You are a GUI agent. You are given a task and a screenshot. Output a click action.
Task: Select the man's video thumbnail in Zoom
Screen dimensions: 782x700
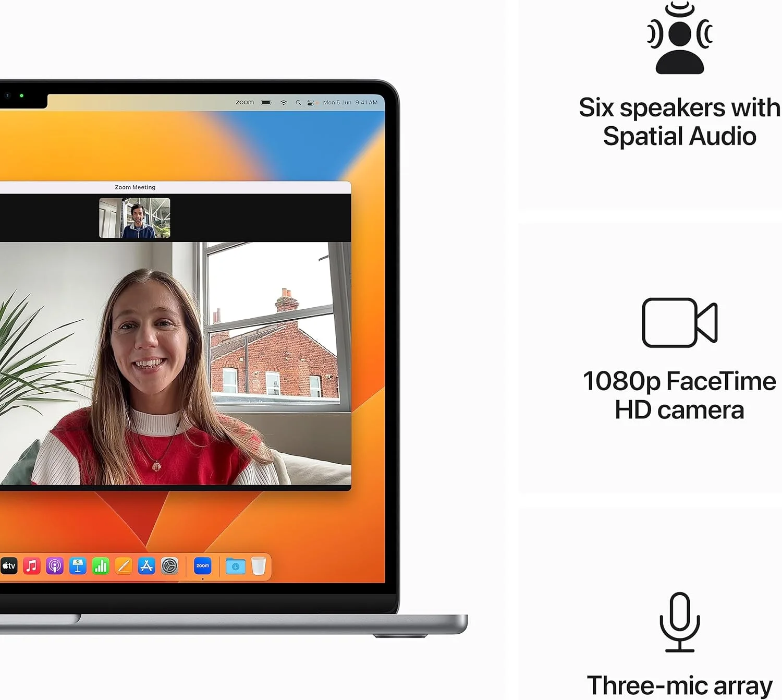[x=135, y=218]
